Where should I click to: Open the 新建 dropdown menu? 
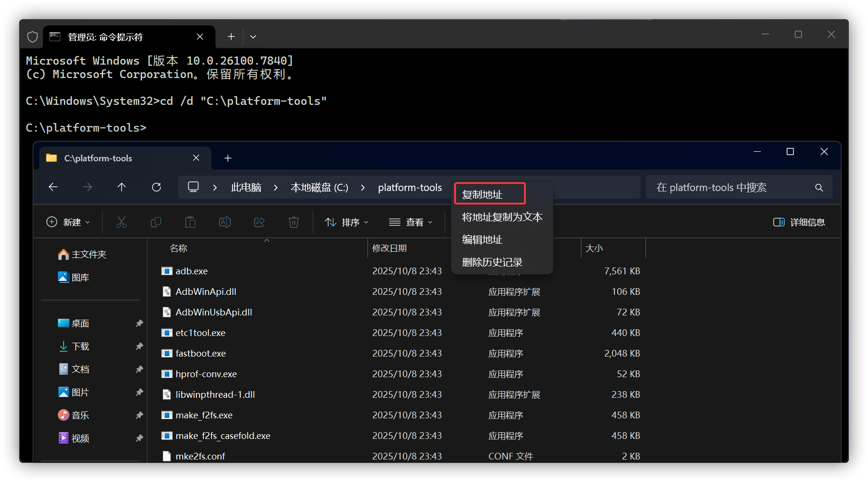68,222
